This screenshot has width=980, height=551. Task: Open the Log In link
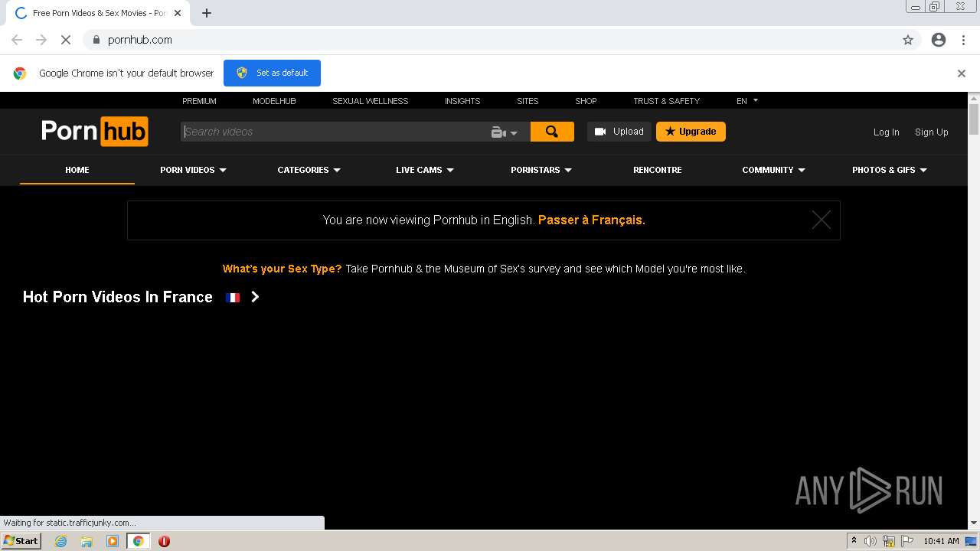coord(887,132)
